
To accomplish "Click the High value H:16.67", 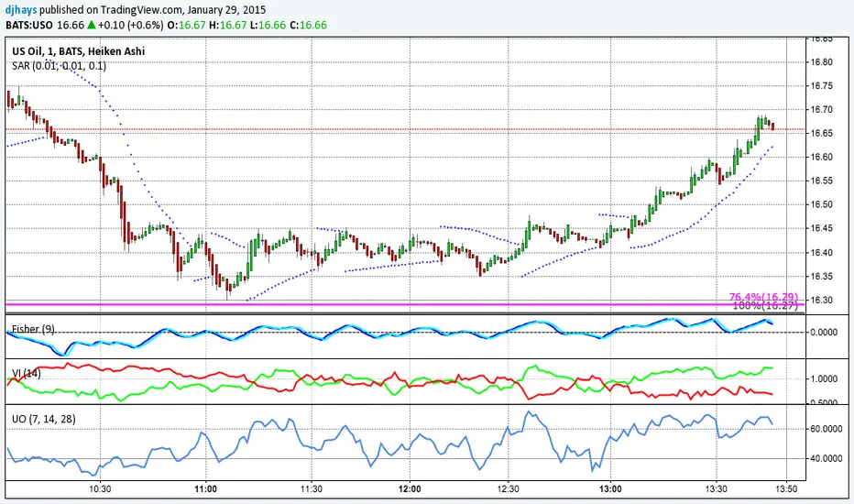I will pos(227,25).
